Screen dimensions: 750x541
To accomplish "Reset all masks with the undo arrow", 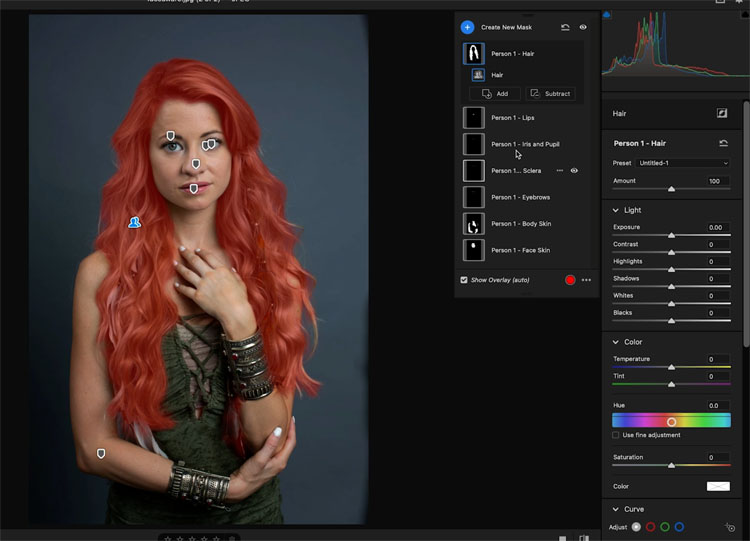I will pyautogui.click(x=565, y=27).
